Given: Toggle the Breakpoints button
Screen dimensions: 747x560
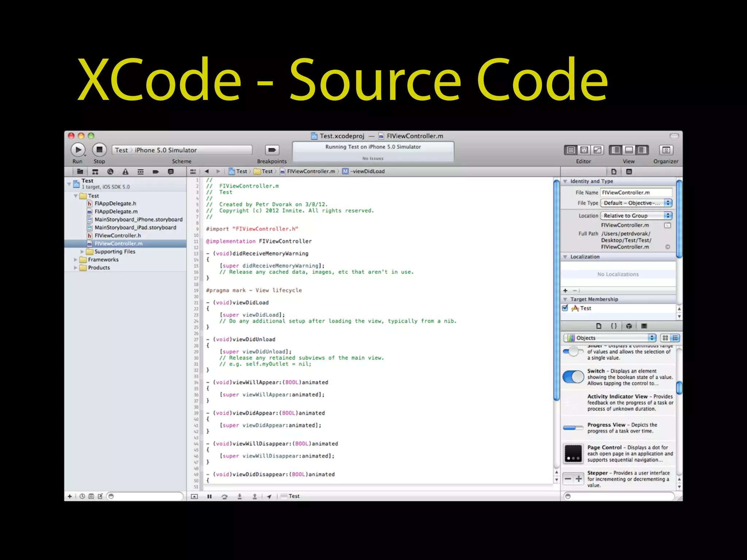Looking at the screenshot, I should (x=272, y=150).
